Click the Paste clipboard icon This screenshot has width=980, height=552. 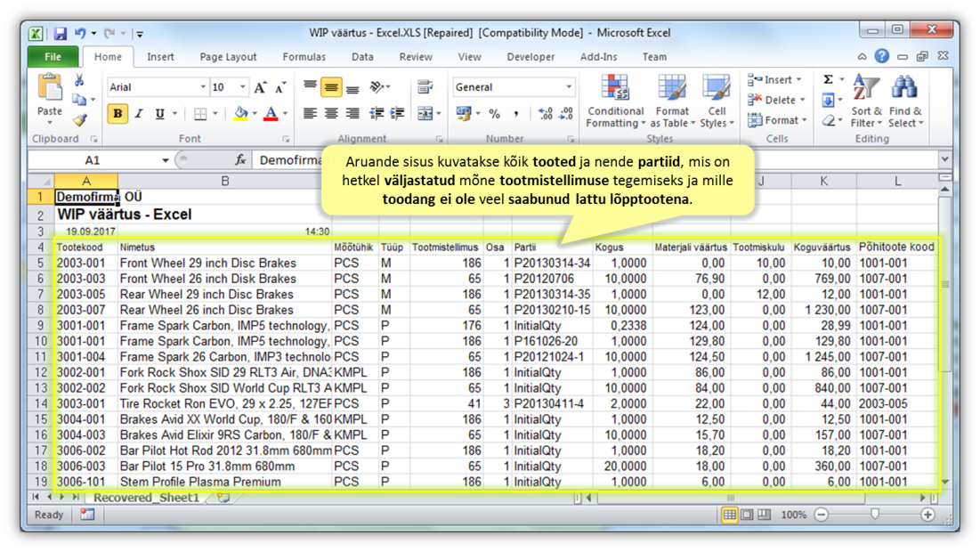[x=50, y=88]
